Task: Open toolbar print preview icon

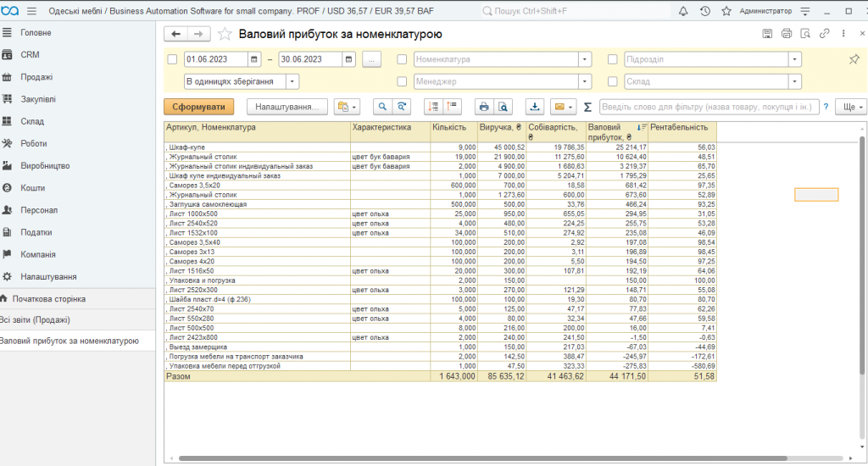Action: point(504,107)
